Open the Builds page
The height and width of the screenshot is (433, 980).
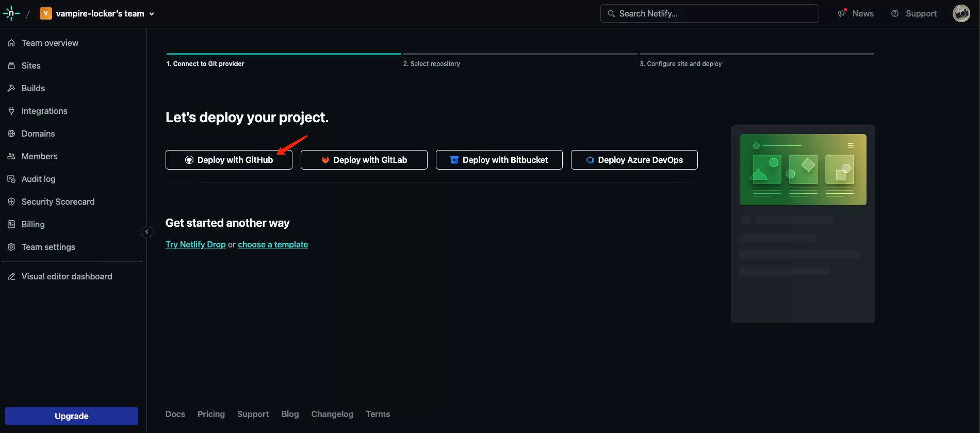(33, 88)
